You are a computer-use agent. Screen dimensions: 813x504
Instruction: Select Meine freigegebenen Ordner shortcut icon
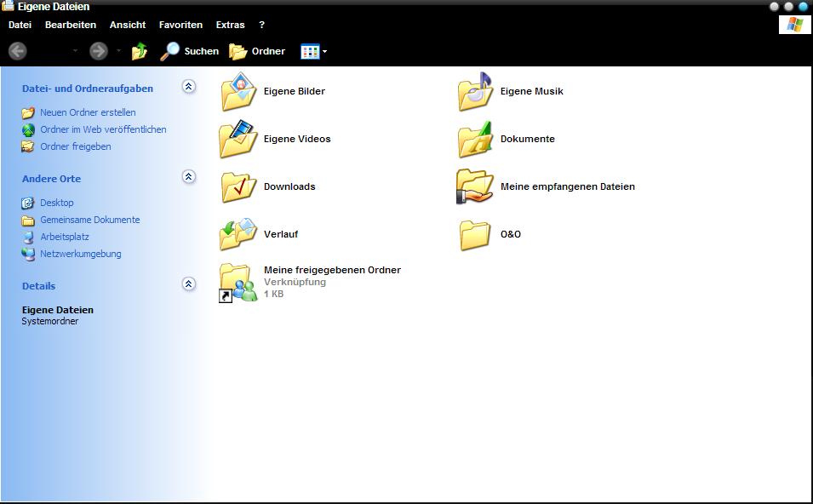click(238, 282)
